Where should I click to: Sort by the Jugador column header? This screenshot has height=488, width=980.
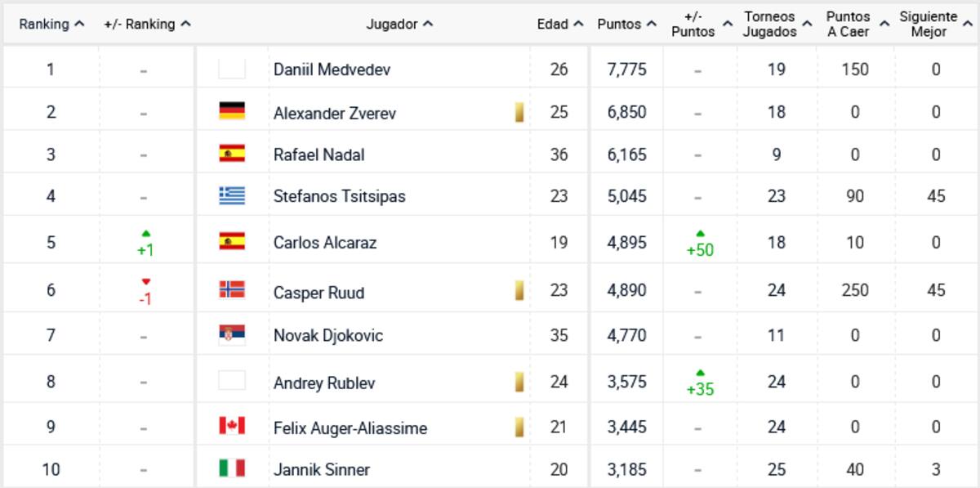(399, 25)
